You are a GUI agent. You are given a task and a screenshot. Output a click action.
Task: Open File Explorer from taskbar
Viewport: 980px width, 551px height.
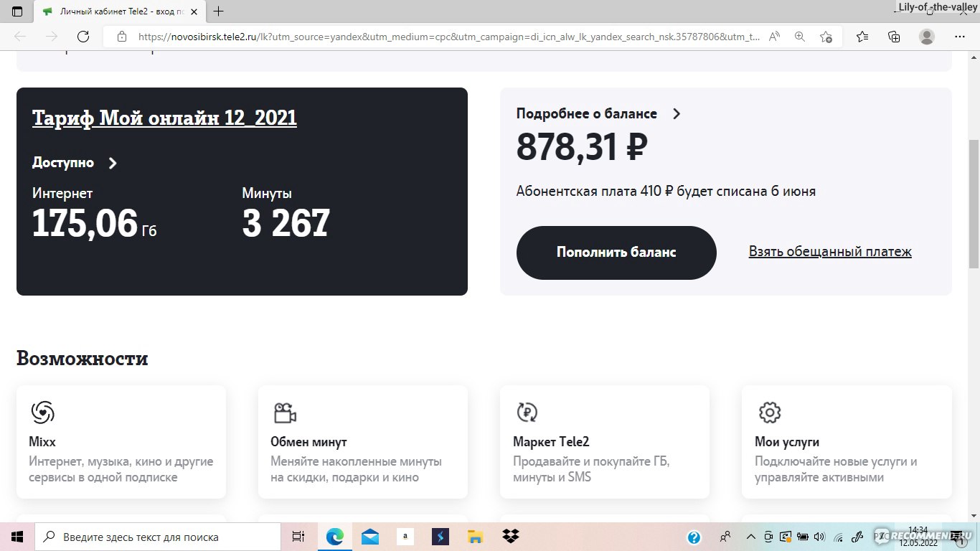coord(475,537)
